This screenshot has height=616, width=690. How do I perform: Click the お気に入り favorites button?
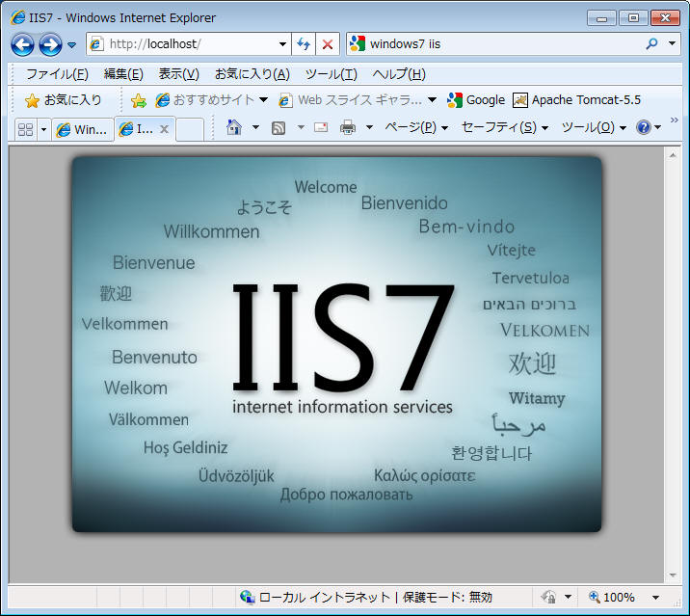pos(64,100)
